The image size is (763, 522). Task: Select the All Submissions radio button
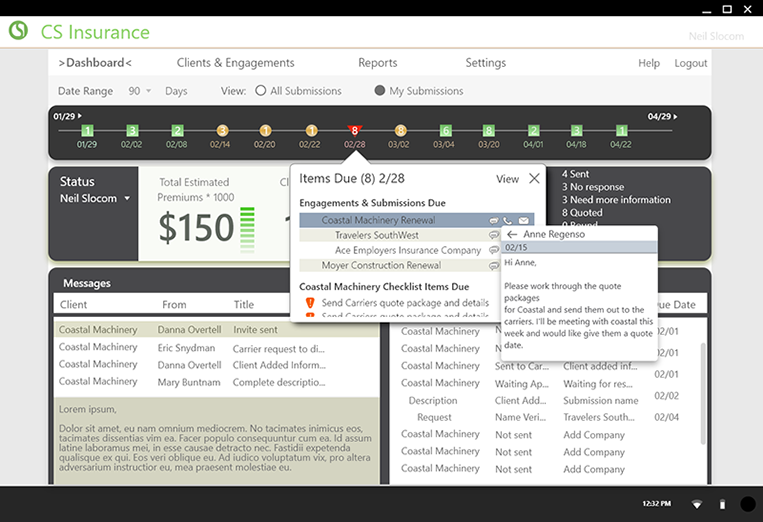click(x=261, y=91)
